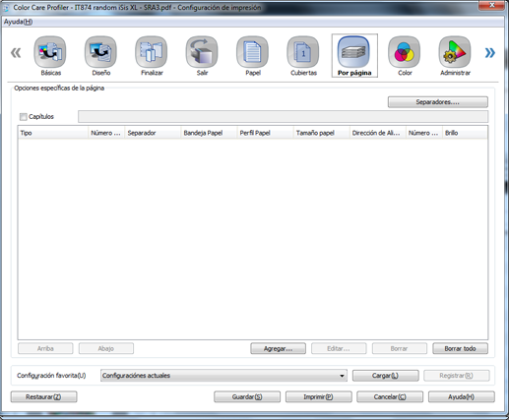Enable the Capítulos checkbox
The width and height of the screenshot is (509, 420).
coord(24,117)
